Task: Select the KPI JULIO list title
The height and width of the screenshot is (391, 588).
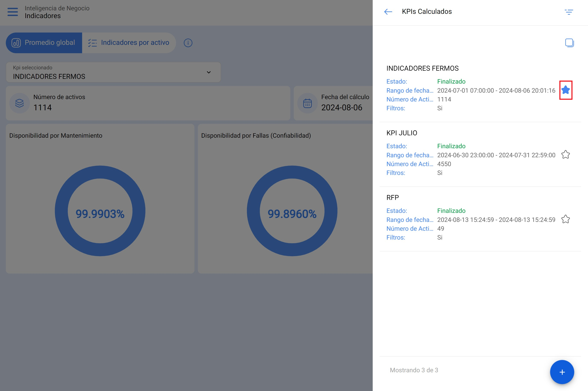Action: (x=402, y=133)
